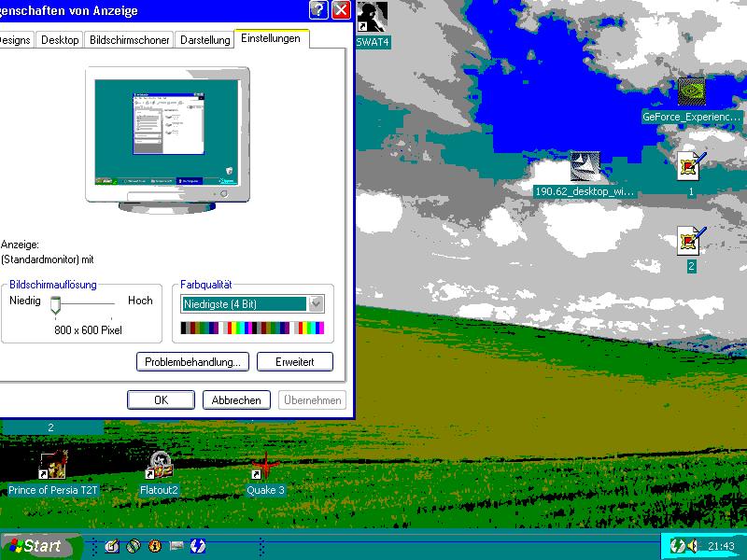Launch the Flatout2 desktop shortcut

tap(160, 465)
